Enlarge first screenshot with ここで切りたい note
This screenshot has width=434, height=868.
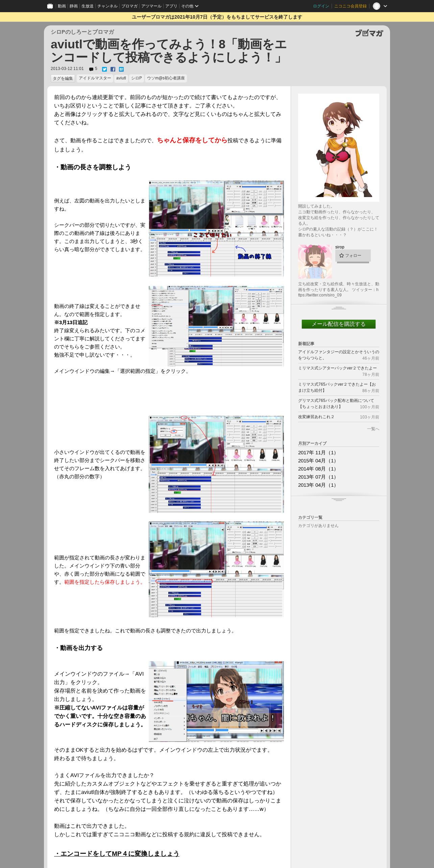[x=216, y=228]
